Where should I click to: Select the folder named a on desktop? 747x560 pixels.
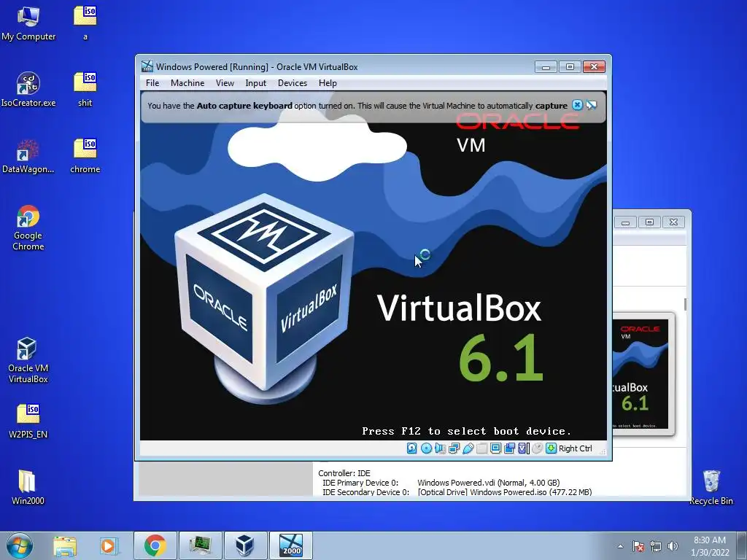click(85, 23)
